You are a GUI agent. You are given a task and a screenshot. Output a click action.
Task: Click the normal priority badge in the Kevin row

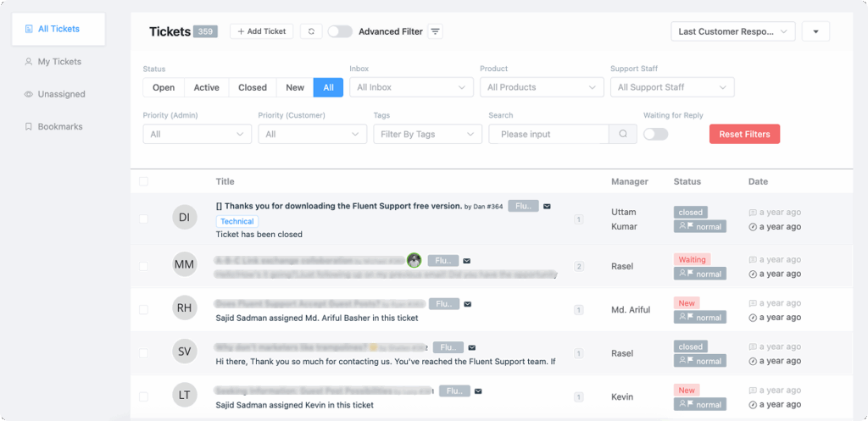pos(699,404)
